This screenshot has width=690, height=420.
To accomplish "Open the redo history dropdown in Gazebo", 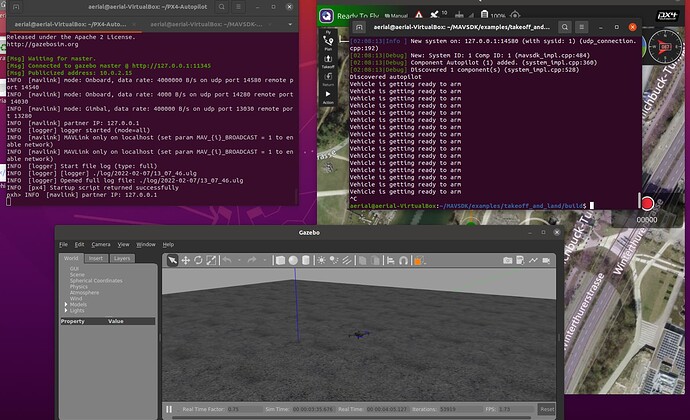I will (264, 260).
